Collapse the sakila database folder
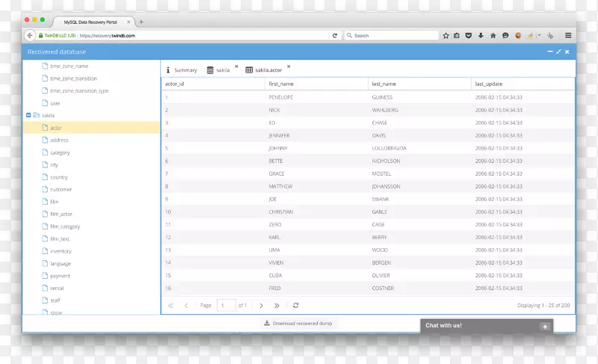 point(28,115)
